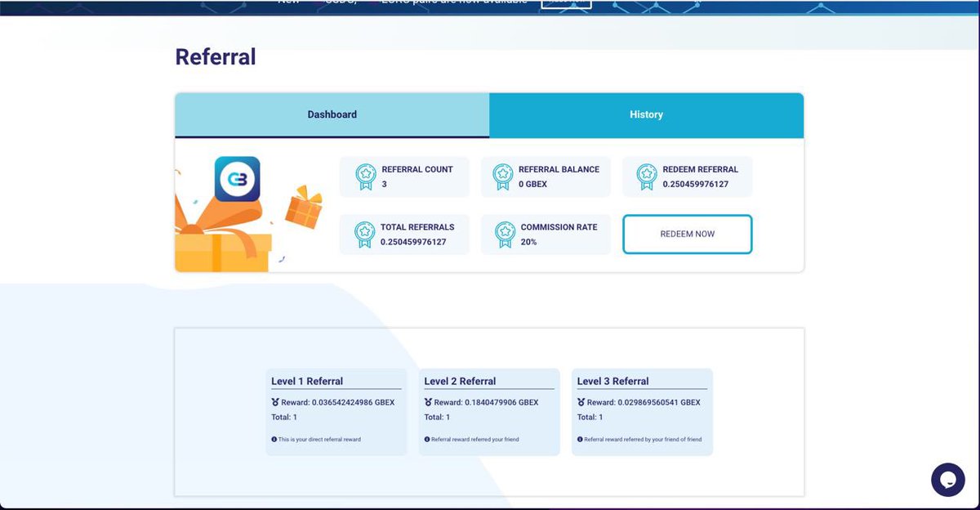The image size is (980, 510).
Task: Click the Redeem Referral badge icon
Action: click(647, 177)
